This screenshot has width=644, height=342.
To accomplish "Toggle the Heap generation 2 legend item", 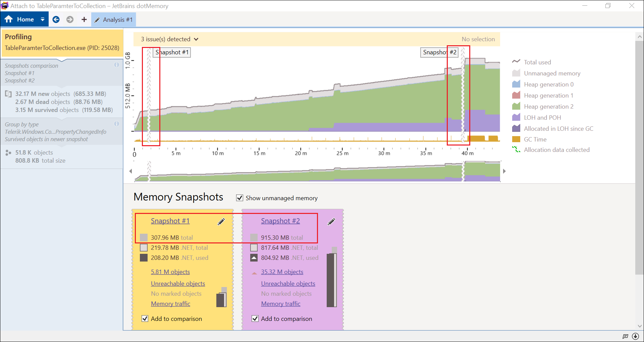I will pyautogui.click(x=543, y=106).
